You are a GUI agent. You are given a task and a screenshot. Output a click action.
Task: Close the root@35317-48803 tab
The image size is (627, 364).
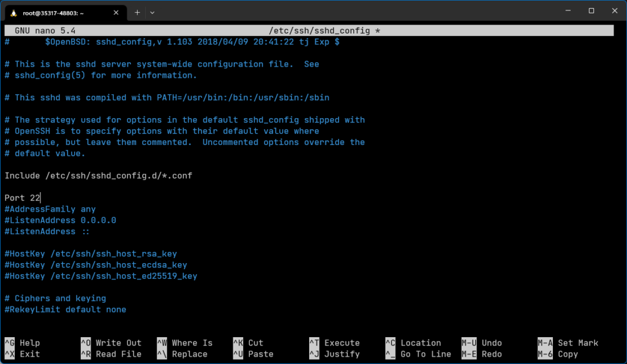pos(116,13)
